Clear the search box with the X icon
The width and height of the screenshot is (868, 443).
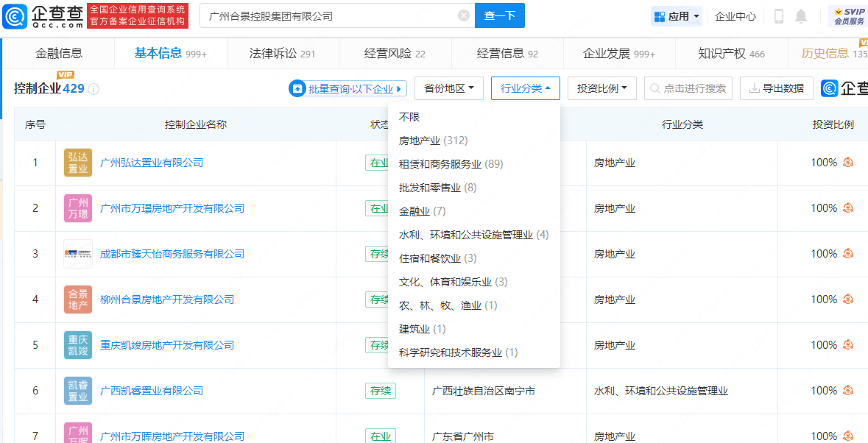[x=464, y=15]
